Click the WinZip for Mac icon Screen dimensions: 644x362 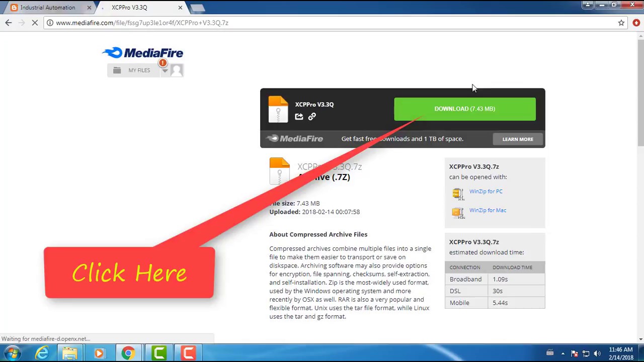point(458,212)
